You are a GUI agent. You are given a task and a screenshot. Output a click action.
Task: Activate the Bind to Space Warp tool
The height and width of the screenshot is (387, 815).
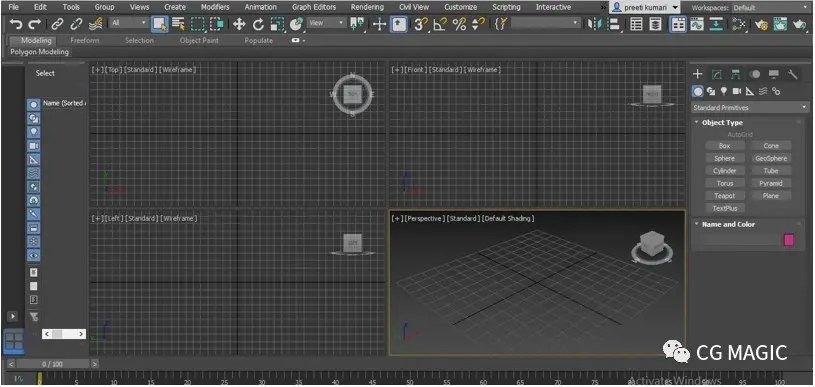point(96,24)
